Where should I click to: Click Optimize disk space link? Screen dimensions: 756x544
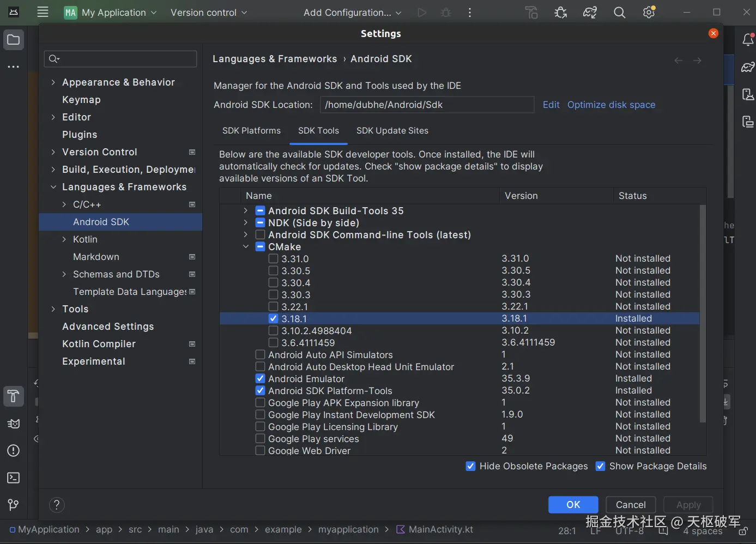tap(611, 105)
